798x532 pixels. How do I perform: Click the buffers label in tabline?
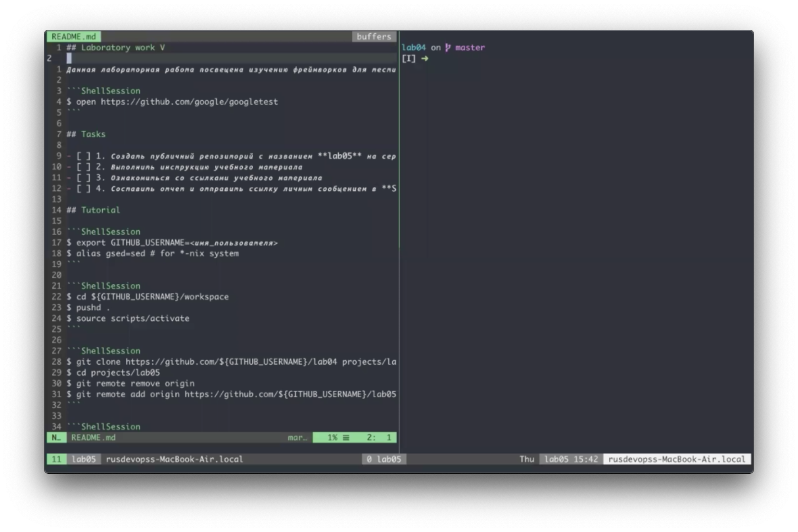(374, 36)
